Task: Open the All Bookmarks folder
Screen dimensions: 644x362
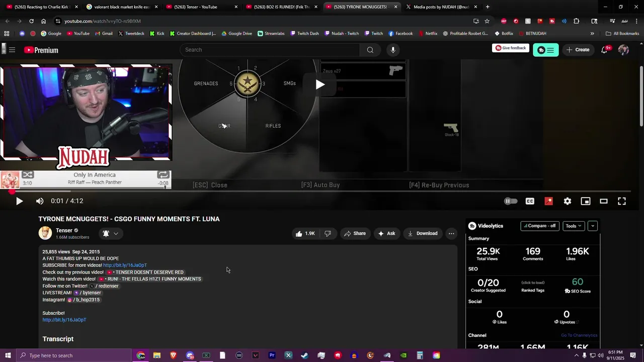Action: tap(622, 34)
